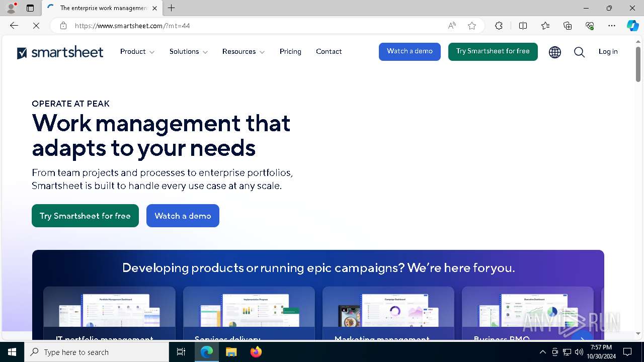Stop loading the page
This screenshot has height=362, width=644.
36,26
